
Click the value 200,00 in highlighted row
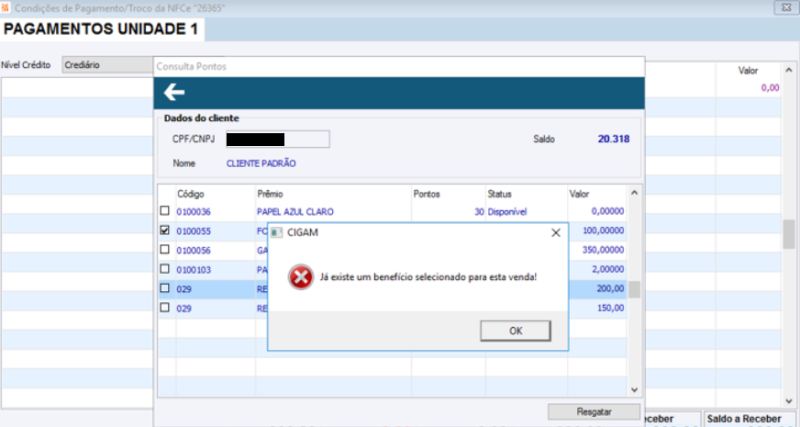click(610, 289)
